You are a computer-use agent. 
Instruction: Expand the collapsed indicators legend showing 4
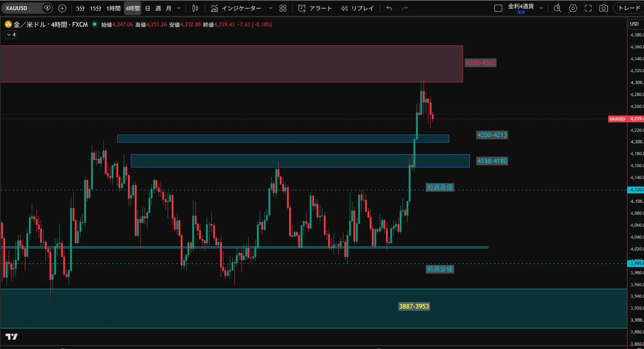coord(11,35)
